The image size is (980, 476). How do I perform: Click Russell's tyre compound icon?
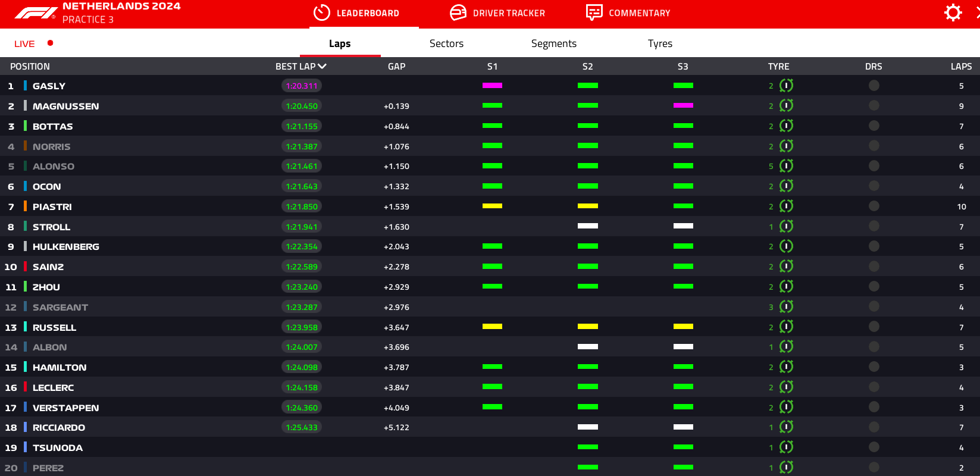click(x=786, y=327)
